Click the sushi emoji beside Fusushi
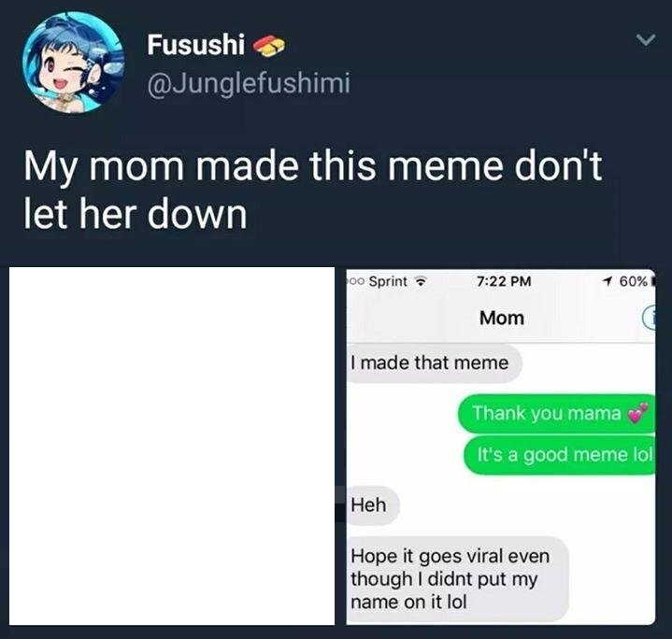The height and width of the screenshot is (639, 672). (x=269, y=46)
